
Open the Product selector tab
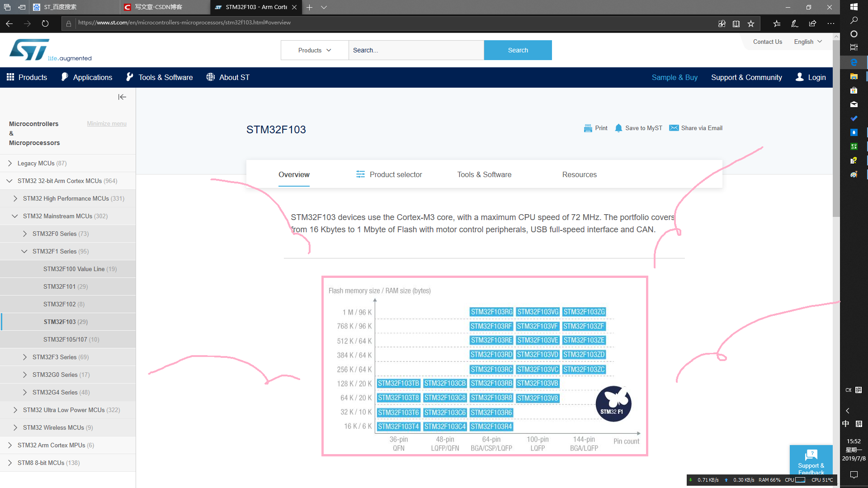pyautogui.click(x=389, y=174)
